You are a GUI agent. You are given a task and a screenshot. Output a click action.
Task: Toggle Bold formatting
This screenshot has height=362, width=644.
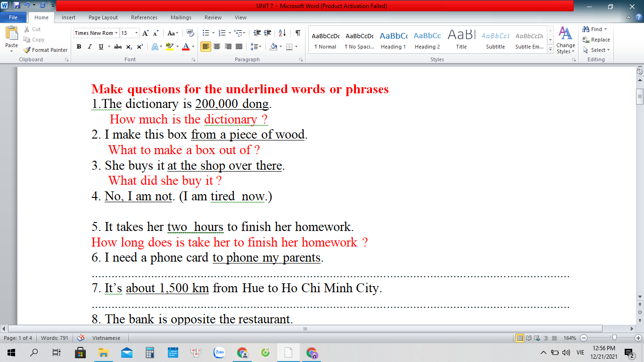pyautogui.click(x=79, y=47)
